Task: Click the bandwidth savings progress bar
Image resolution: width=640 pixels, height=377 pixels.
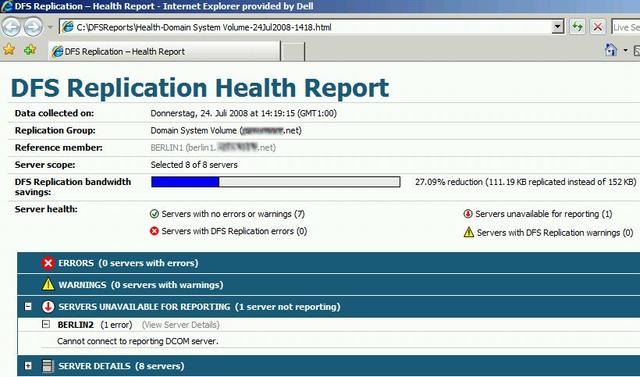Action: coord(276,182)
